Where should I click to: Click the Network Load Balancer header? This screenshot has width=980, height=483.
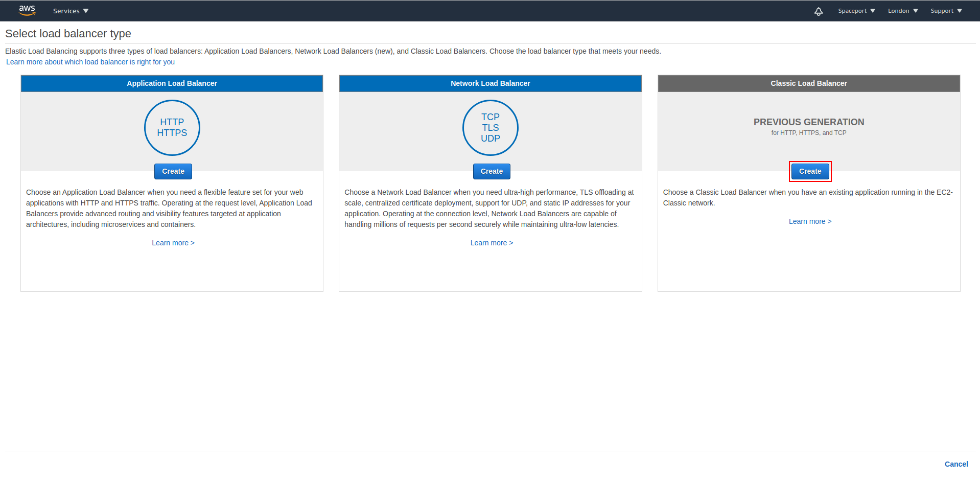tap(491, 83)
